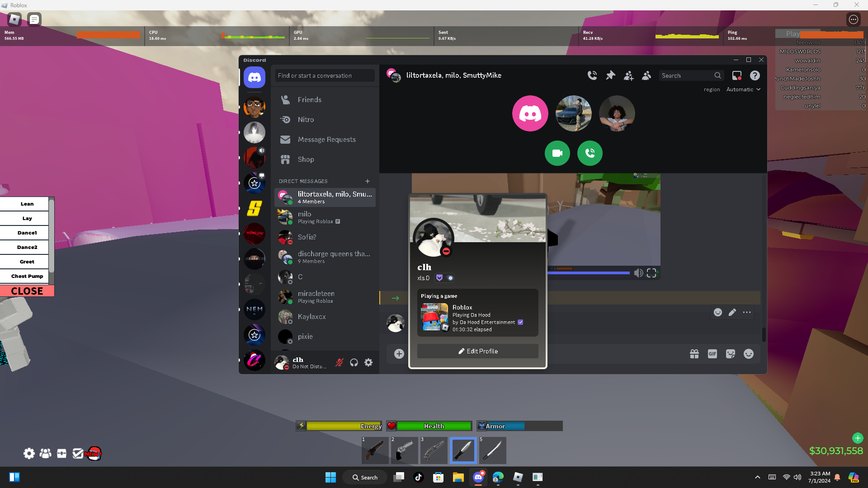This screenshot has width=868, height=488.
Task: Create a new direct message plus icon
Action: (368, 181)
